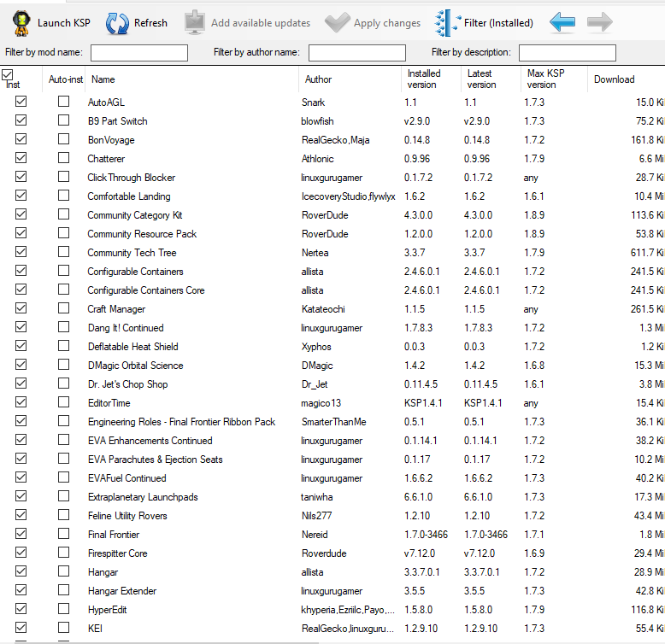Uncheck installed checkbox for B9 Part Switch
This screenshot has height=644, width=665.
coord(21,120)
